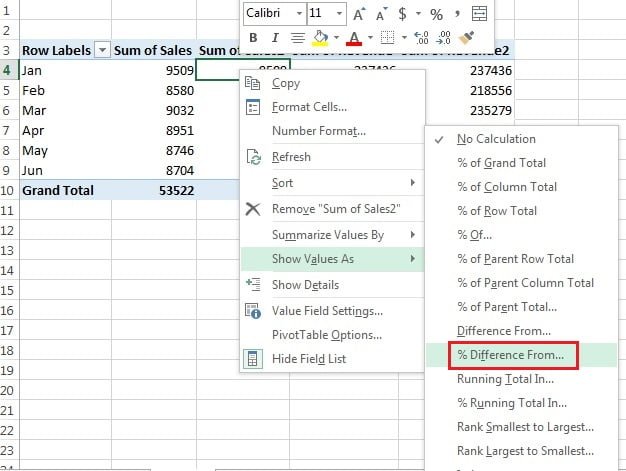This screenshot has height=471, width=626.
Task: Open fill color dropdown arrow
Action: (x=336, y=38)
